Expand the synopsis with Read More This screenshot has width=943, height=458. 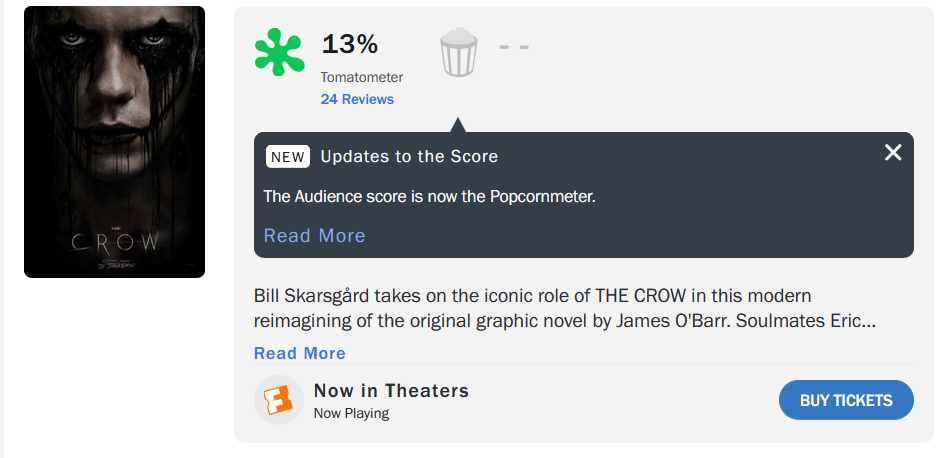click(299, 353)
